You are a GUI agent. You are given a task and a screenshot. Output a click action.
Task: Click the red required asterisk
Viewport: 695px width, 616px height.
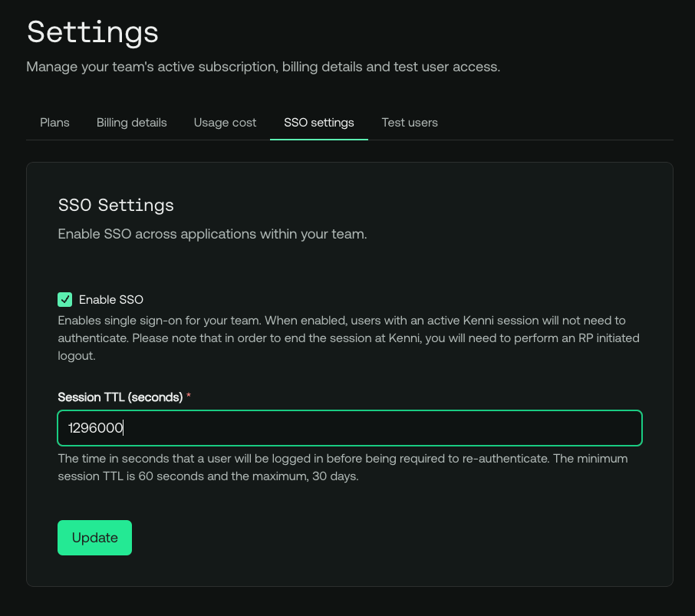pos(189,397)
